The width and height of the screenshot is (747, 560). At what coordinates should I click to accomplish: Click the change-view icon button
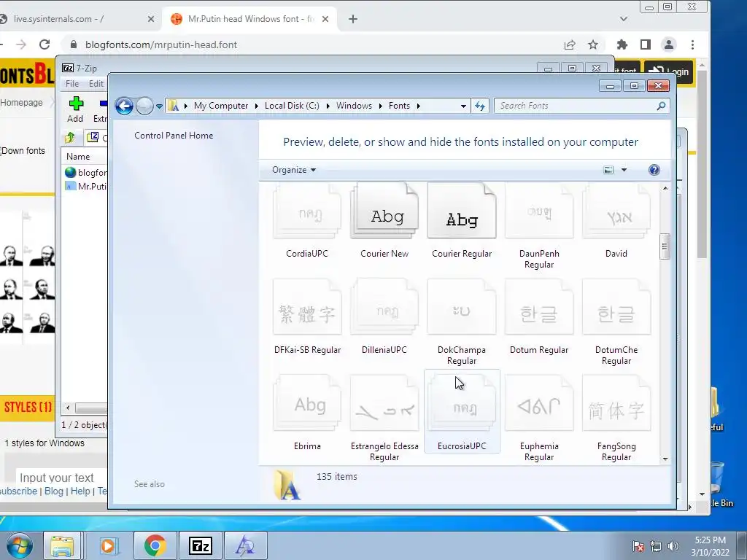click(x=608, y=170)
